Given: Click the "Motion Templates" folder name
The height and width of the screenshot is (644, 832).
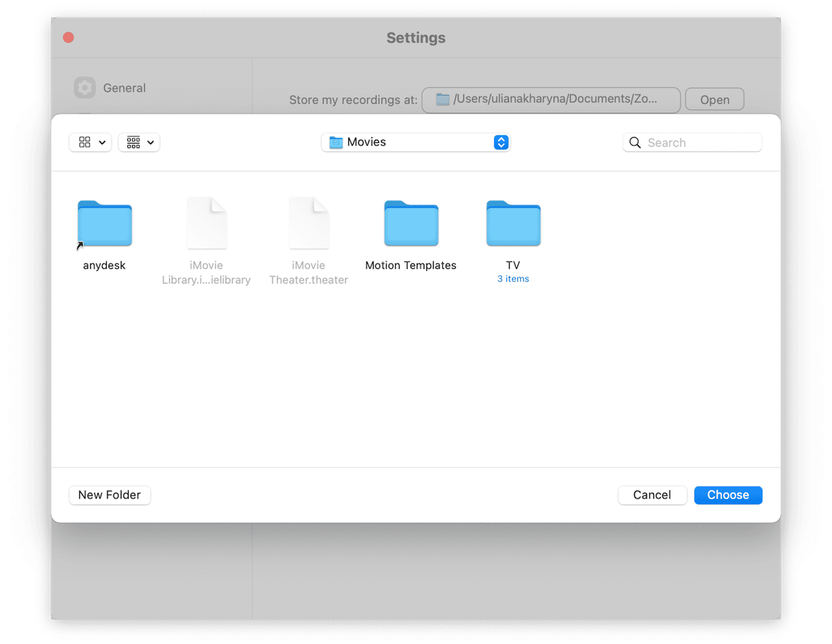Looking at the screenshot, I should pyautogui.click(x=411, y=266).
